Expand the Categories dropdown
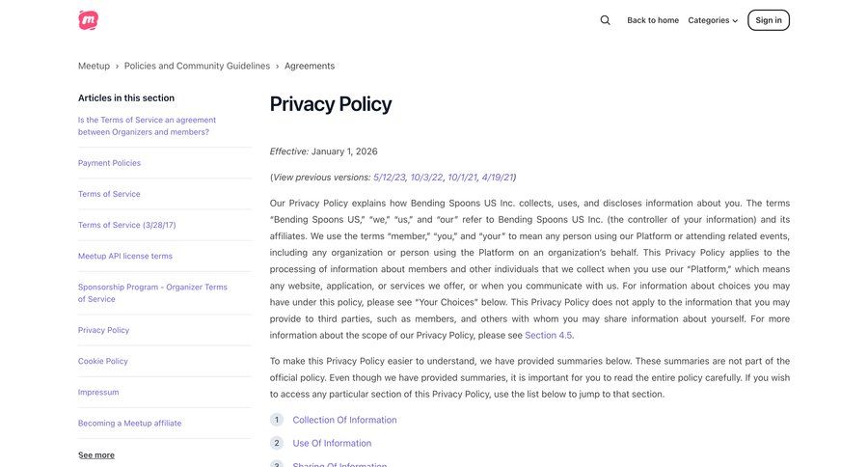 (x=713, y=20)
